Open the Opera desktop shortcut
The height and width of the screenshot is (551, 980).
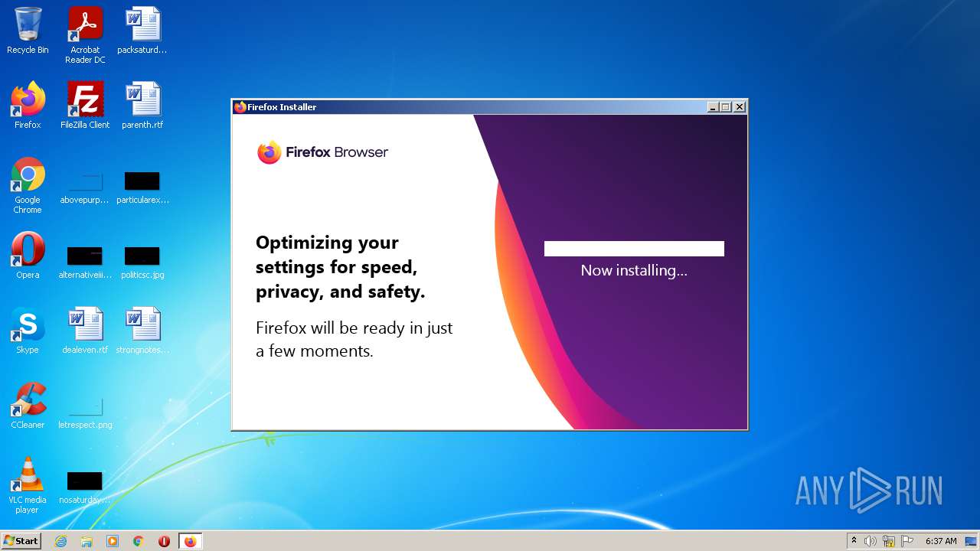point(28,256)
